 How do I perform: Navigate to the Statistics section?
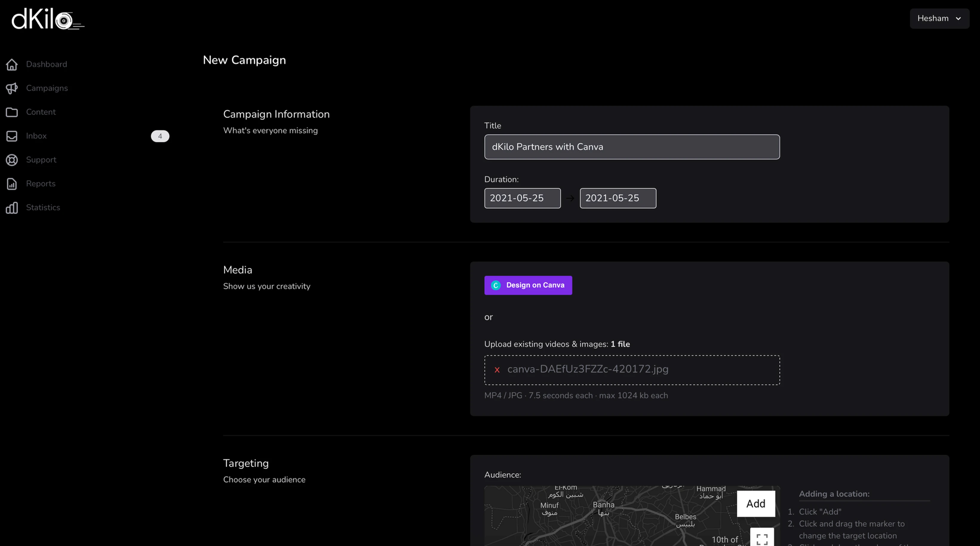coord(43,208)
